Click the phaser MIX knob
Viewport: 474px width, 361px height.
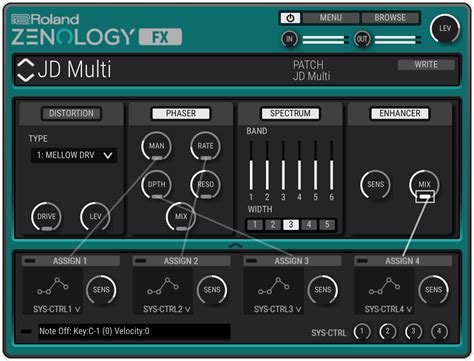pos(181,217)
